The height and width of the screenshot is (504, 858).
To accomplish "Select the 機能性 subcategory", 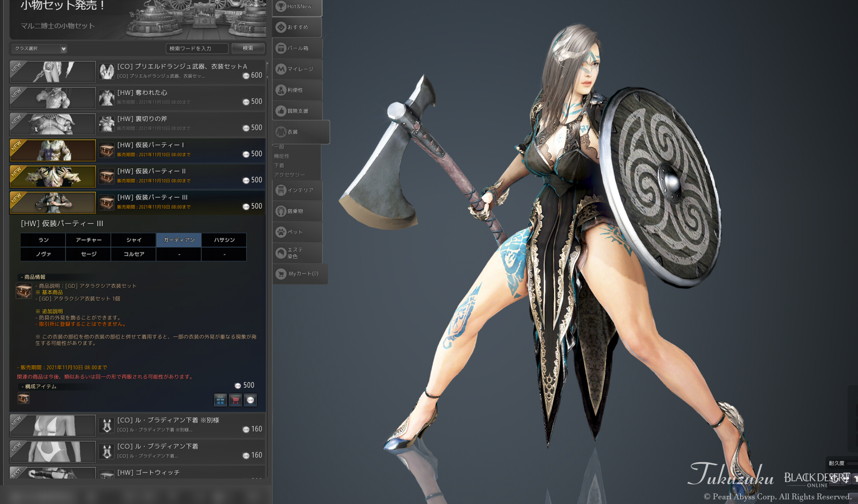I will point(282,156).
